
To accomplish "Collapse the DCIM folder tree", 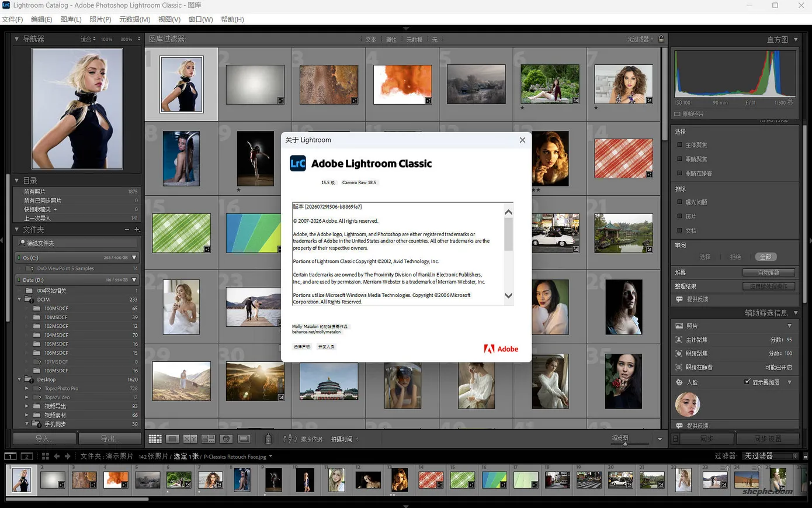I will point(20,300).
